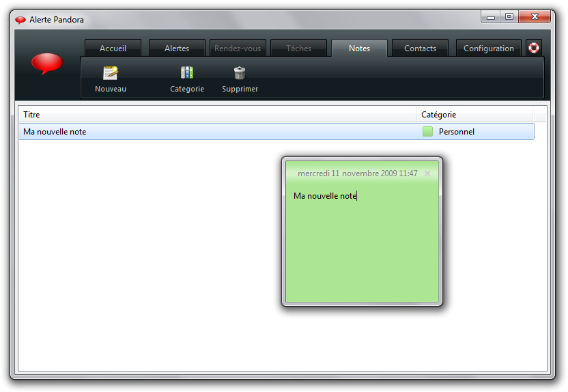Open the Contacts tab

421,48
